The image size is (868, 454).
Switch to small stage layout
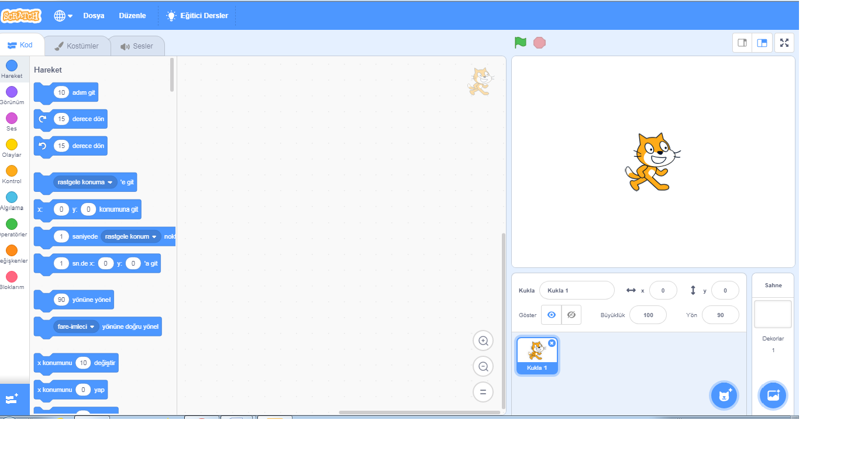pyautogui.click(x=743, y=43)
